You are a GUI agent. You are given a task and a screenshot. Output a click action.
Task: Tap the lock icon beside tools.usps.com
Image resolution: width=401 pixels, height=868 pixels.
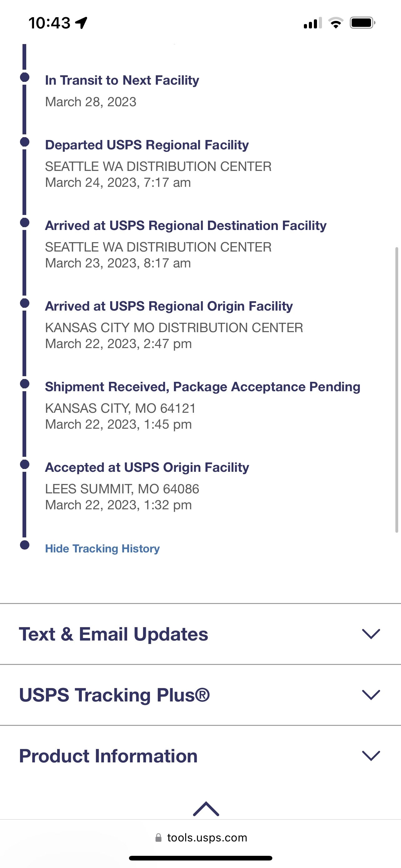(158, 838)
